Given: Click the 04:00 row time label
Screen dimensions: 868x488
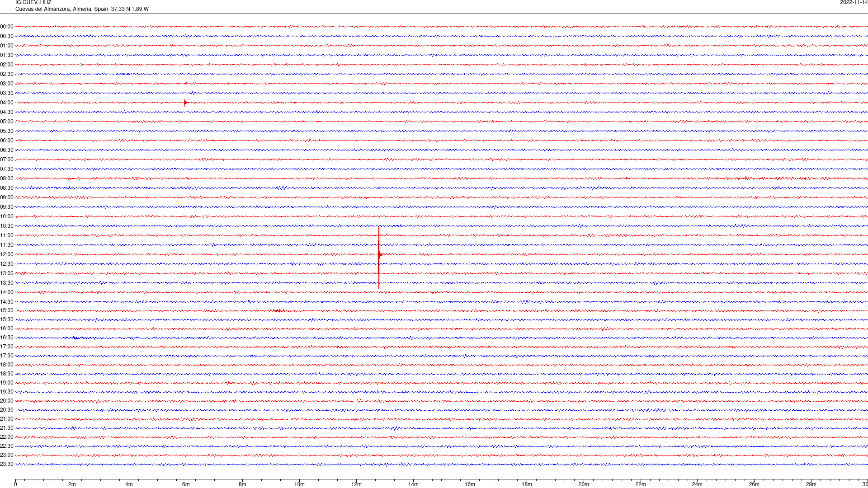Looking at the screenshot, I should [7, 103].
